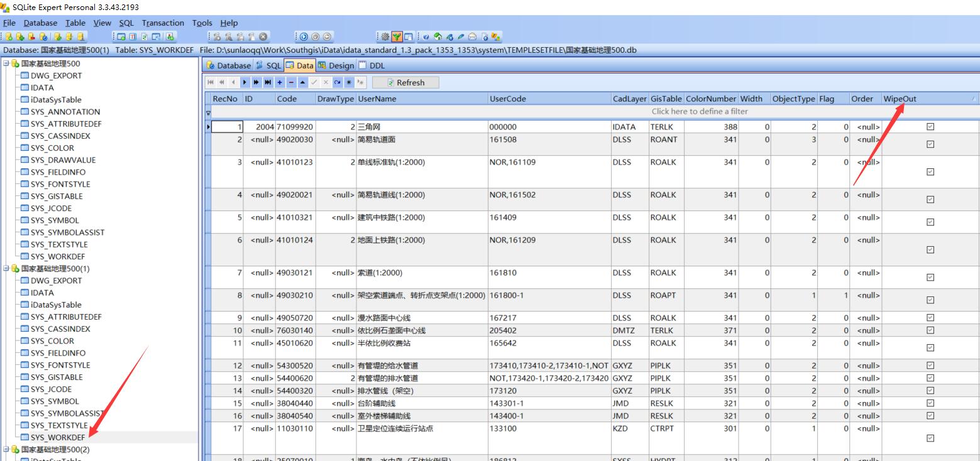Open the Tools menu
The image size is (980, 461).
(202, 23)
